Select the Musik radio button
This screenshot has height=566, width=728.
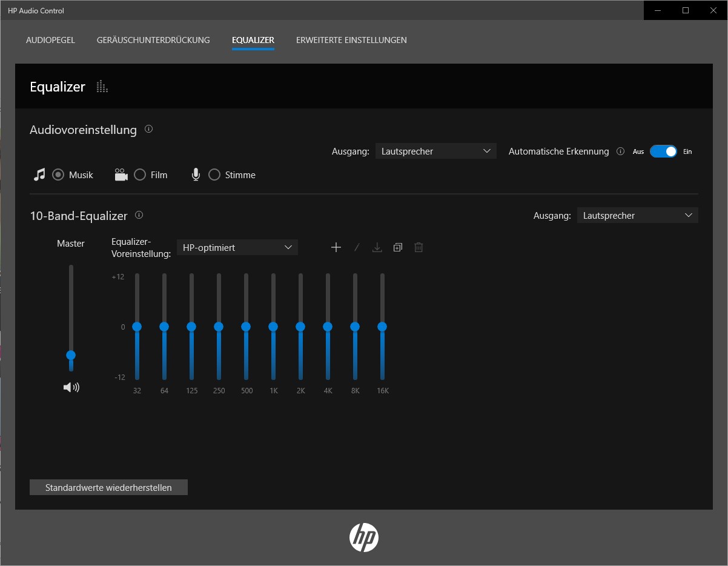(58, 175)
